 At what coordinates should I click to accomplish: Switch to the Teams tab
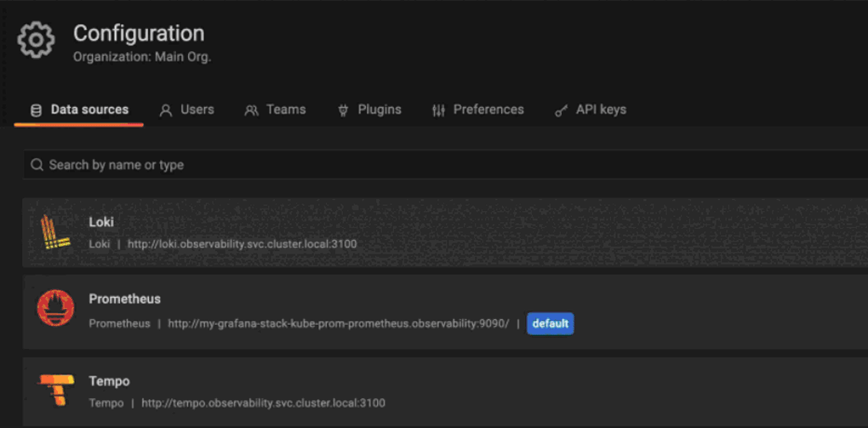pos(275,110)
